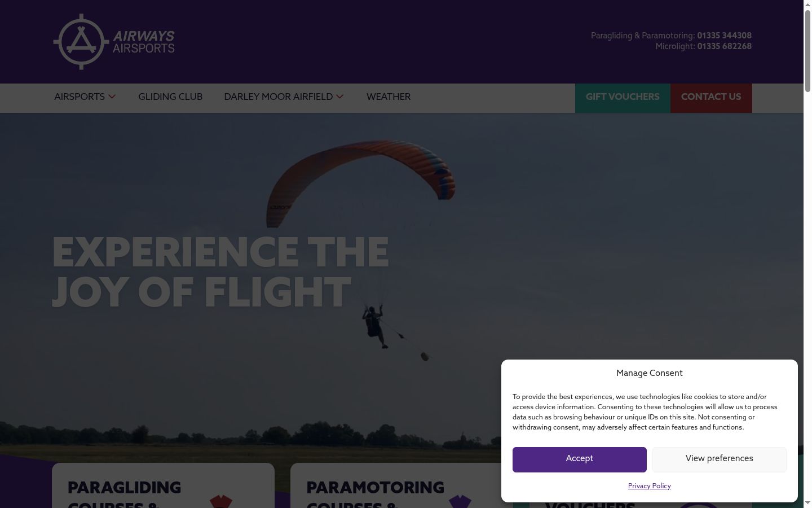Call the Paragliding phone number 01335 344308
The height and width of the screenshot is (508, 812).
click(x=724, y=36)
